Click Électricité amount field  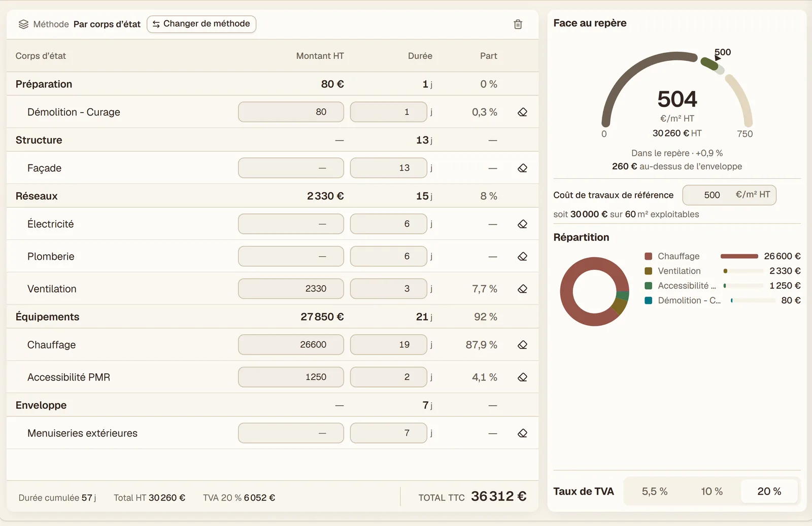point(291,224)
